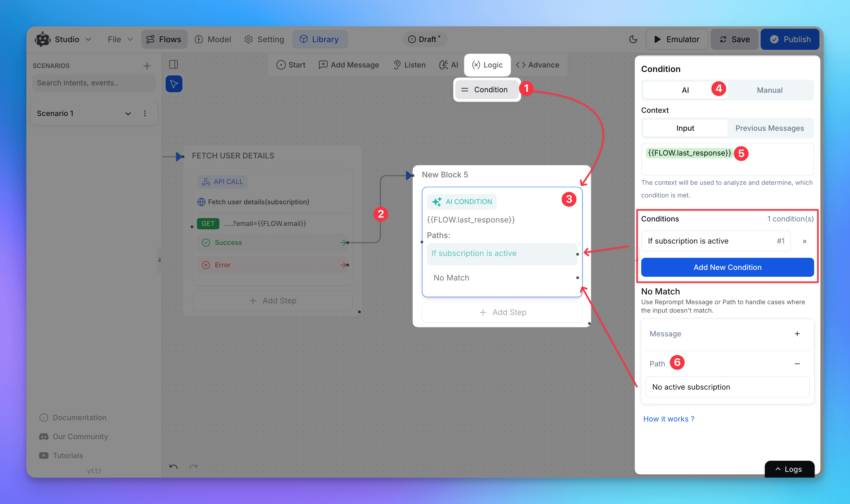Open the Advance toolbar menu

[x=538, y=65]
